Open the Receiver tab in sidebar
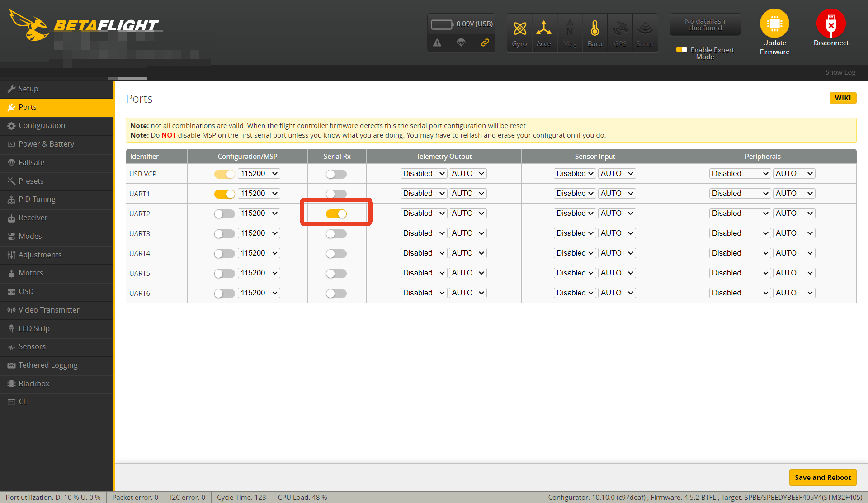This screenshot has height=503, width=868. (33, 218)
